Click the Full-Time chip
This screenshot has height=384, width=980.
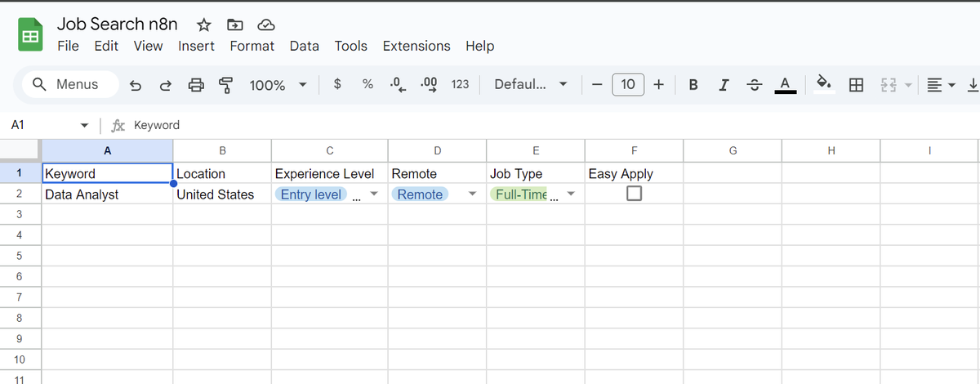tap(521, 194)
